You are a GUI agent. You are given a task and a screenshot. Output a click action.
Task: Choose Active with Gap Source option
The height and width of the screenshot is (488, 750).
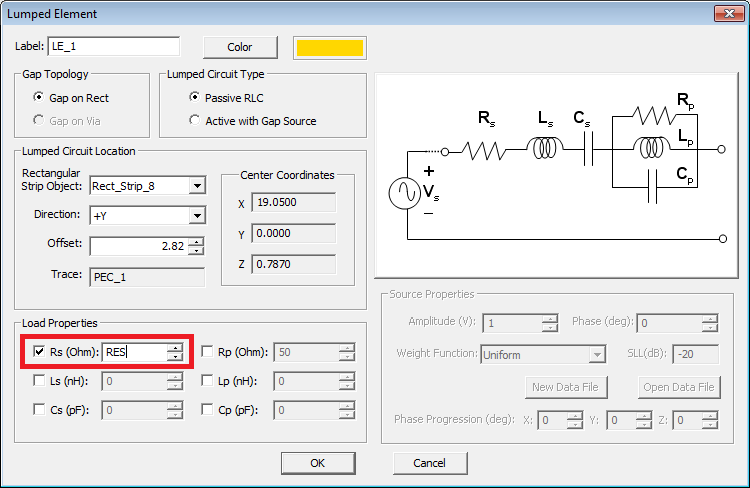click(x=195, y=121)
